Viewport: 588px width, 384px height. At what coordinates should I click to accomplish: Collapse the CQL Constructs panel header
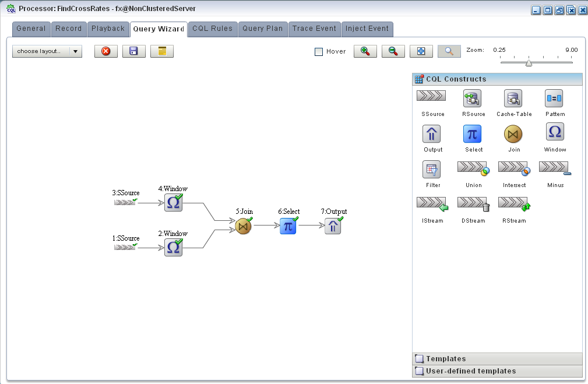click(497, 79)
